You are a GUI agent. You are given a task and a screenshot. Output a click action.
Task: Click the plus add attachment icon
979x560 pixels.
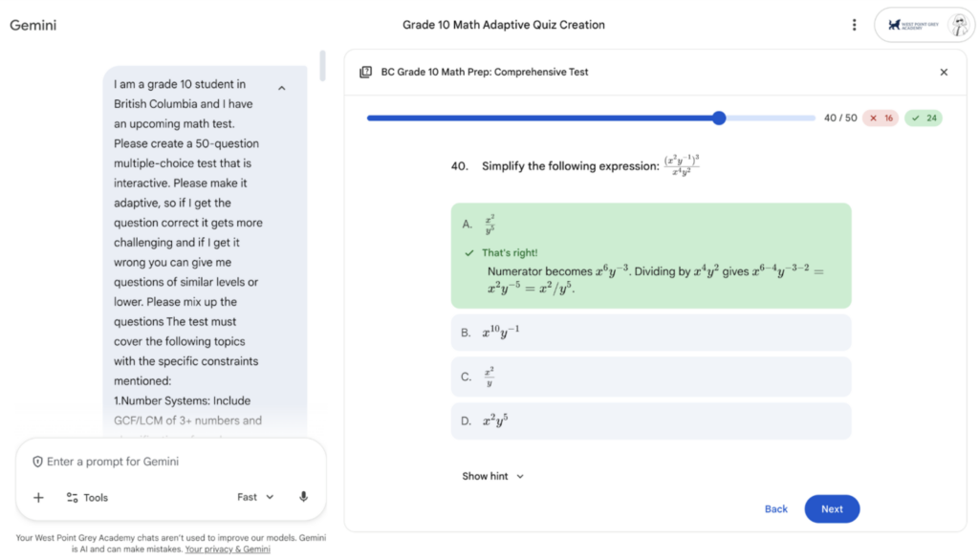click(38, 498)
